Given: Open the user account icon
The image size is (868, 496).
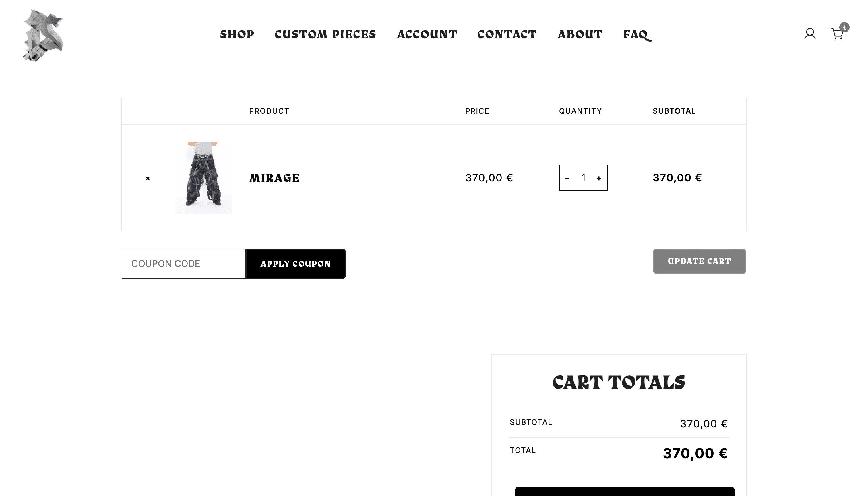Looking at the screenshot, I should coord(810,34).
